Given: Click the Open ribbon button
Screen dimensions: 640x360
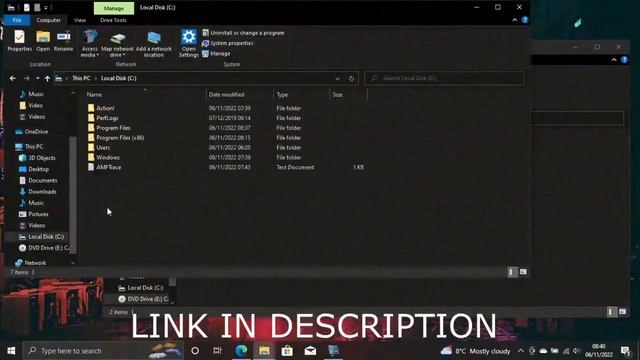Looking at the screenshot, I should click(x=43, y=40).
